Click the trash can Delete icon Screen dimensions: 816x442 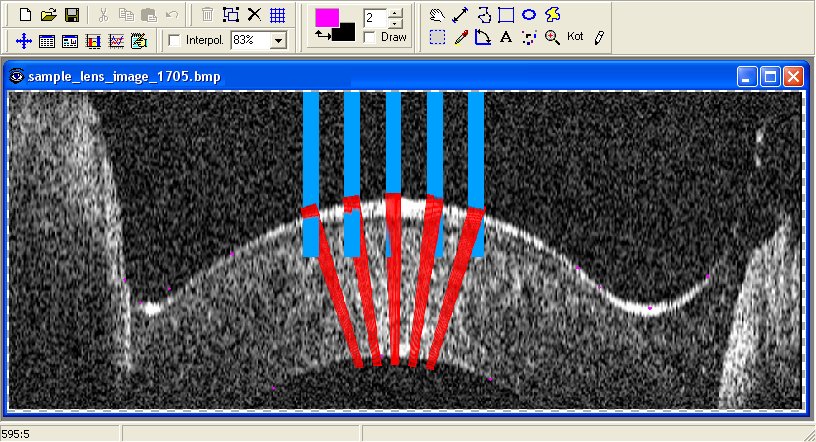point(208,15)
